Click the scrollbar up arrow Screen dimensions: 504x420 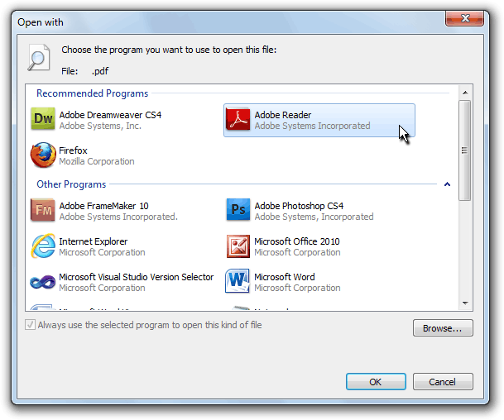coord(465,93)
